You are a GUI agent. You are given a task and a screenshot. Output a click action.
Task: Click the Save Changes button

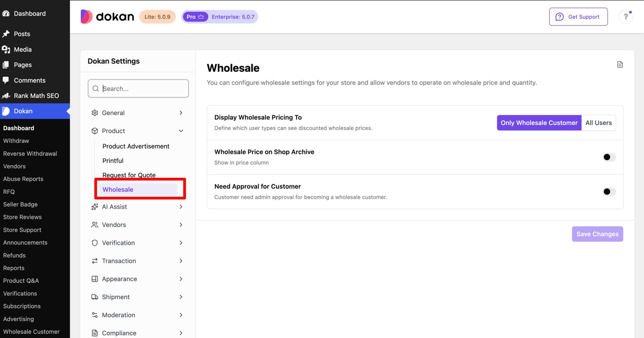(x=597, y=234)
